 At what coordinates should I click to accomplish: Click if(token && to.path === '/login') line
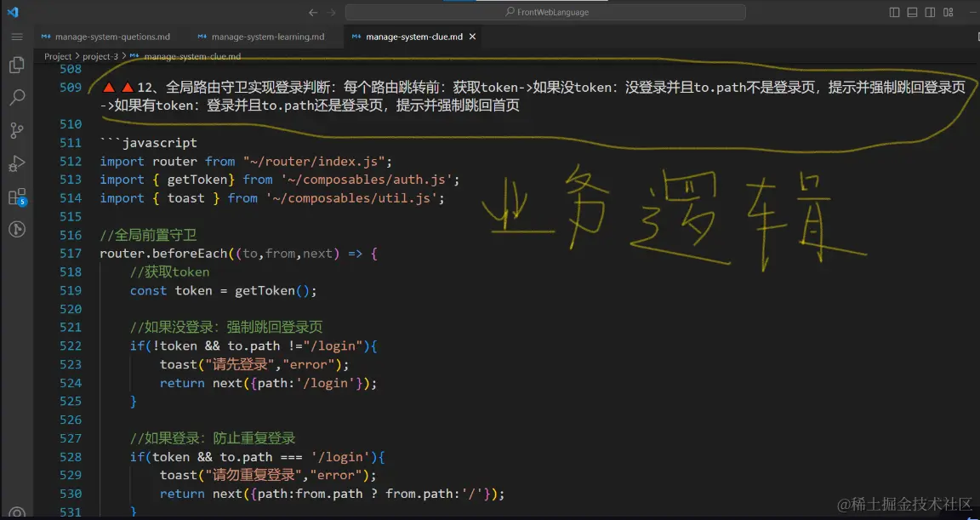257,457
